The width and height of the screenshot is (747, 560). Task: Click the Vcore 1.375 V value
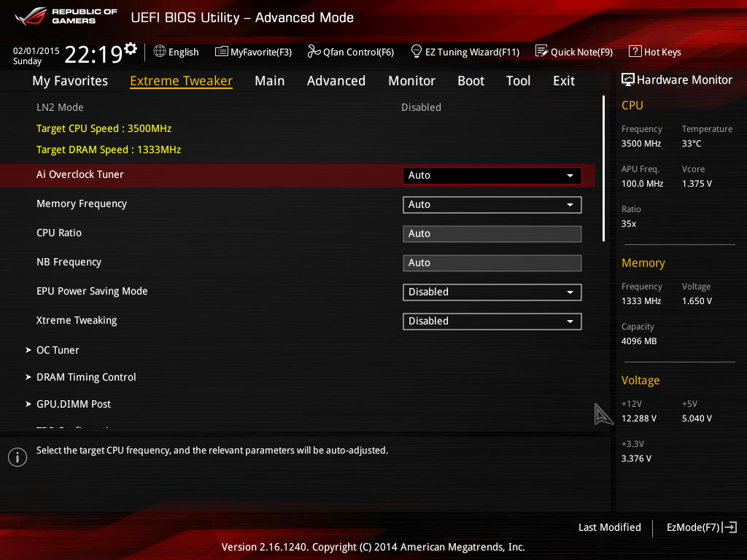click(x=697, y=183)
